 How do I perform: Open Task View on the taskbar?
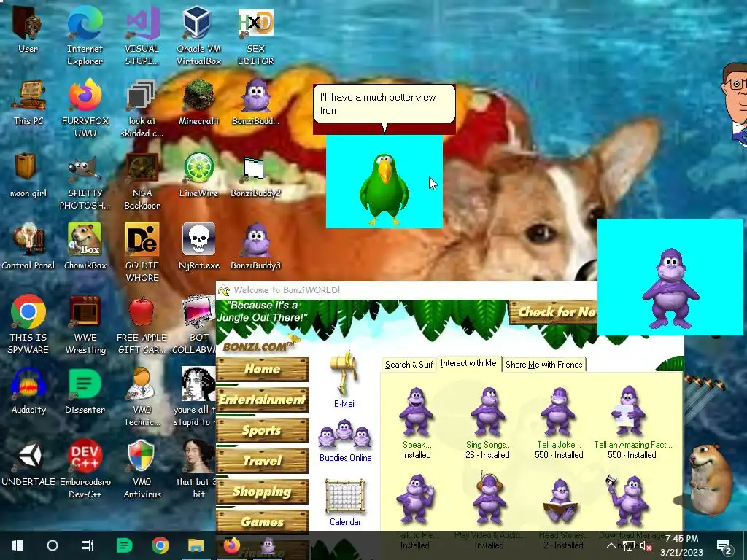point(88,545)
